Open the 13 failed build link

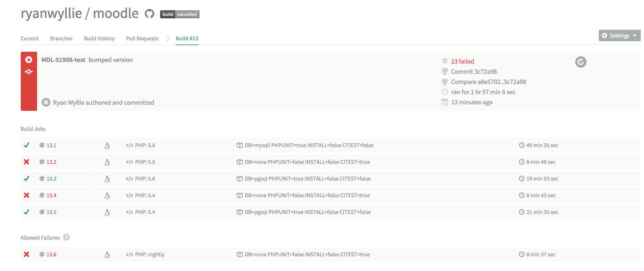(x=463, y=61)
